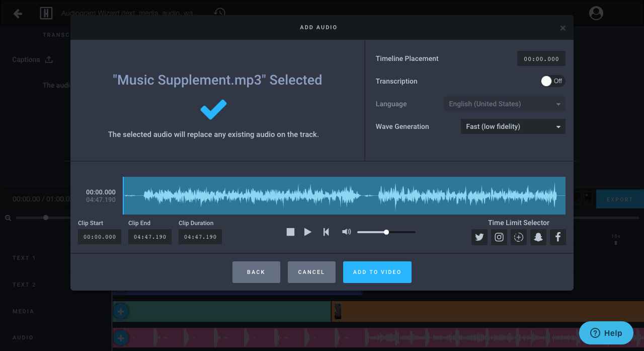Image resolution: width=644 pixels, height=351 pixels.
Task: Adjust the playback volume slider
Action: (386, 232)
